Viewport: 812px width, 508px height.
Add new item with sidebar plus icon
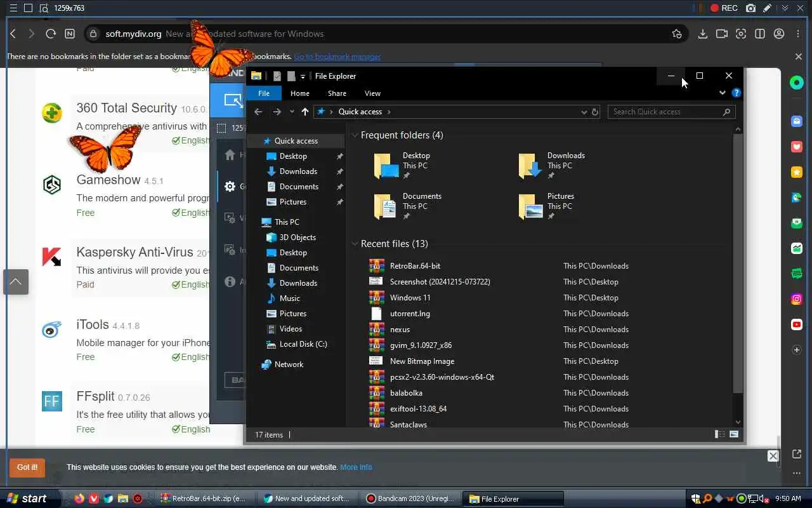pyautogui.click(x=797, y=350)
